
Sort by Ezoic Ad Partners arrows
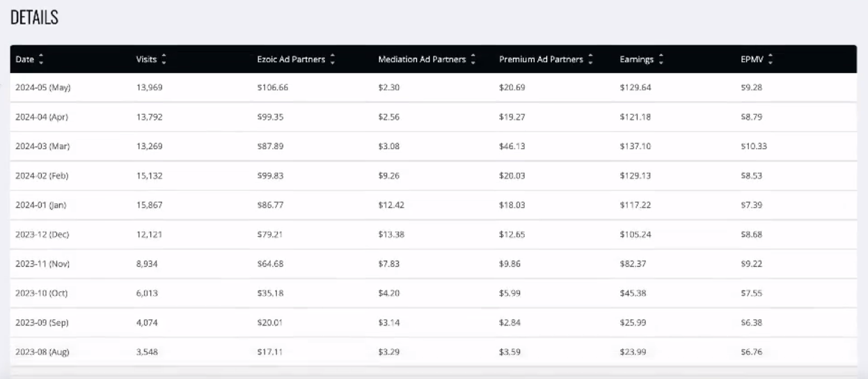click(x=333, y=60)
